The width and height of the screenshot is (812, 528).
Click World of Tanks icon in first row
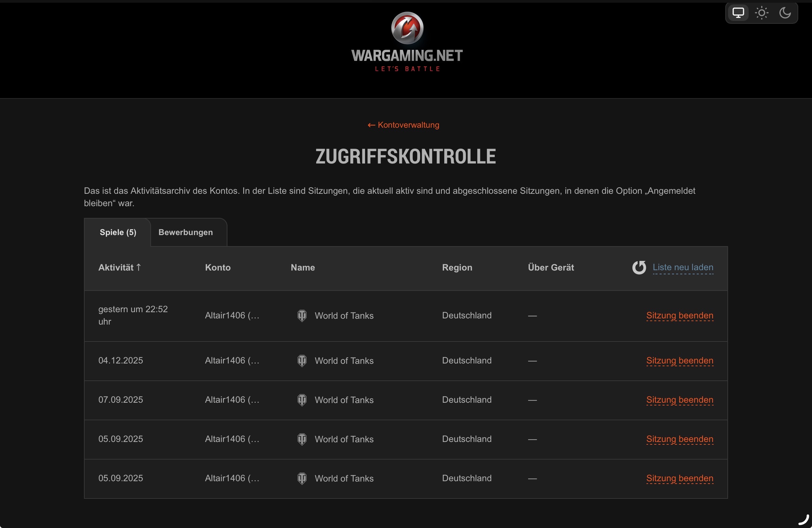tap(302, 316)
